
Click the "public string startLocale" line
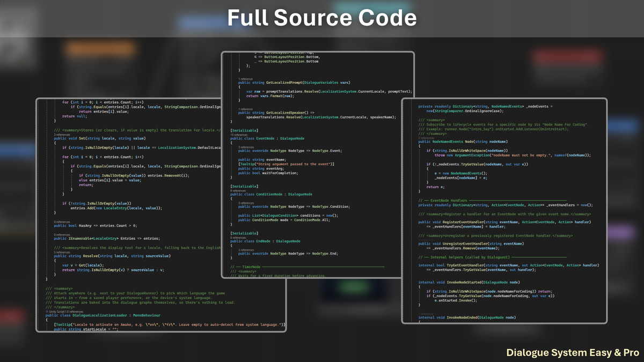(x=86, y=329)
